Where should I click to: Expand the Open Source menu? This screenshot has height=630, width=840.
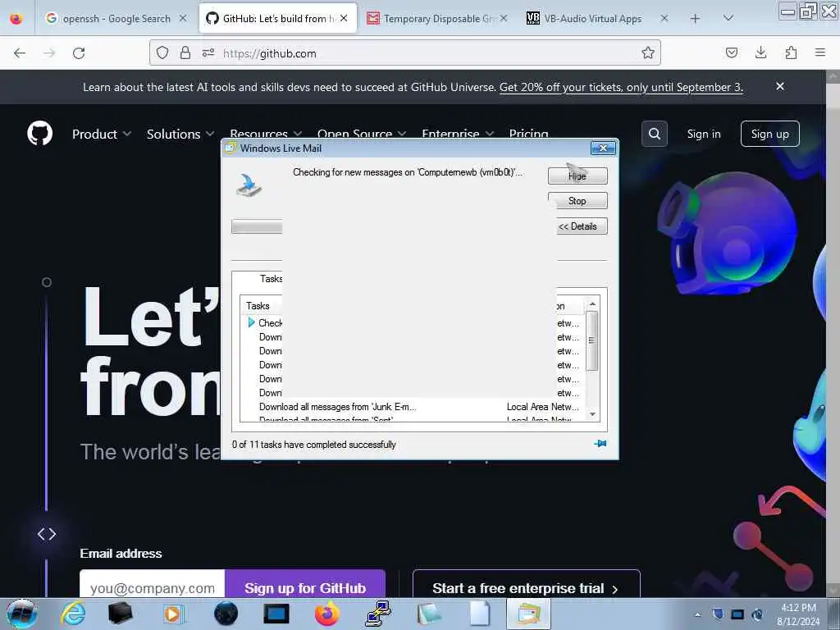coord(362,134)
